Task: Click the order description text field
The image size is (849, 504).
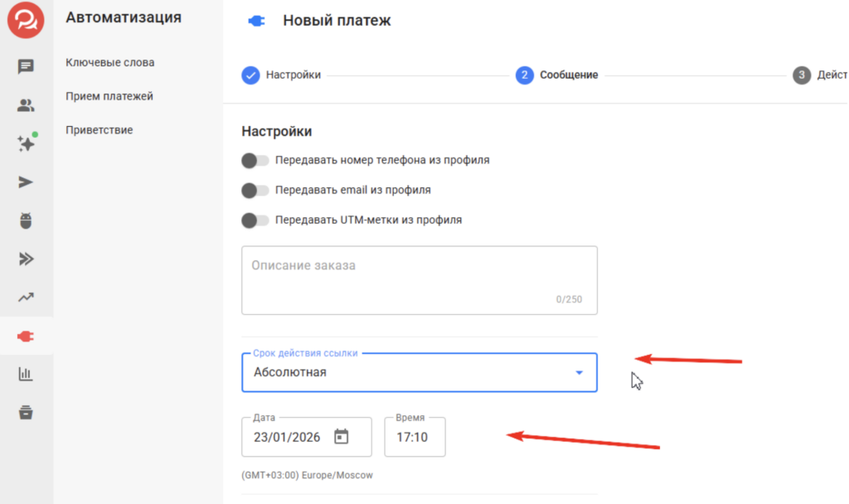Action: coord(419,279)
